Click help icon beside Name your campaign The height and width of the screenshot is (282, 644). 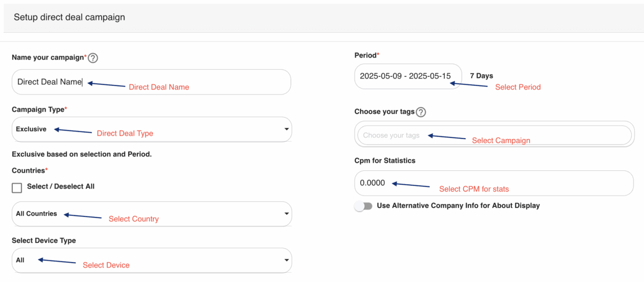coord(93,58)
